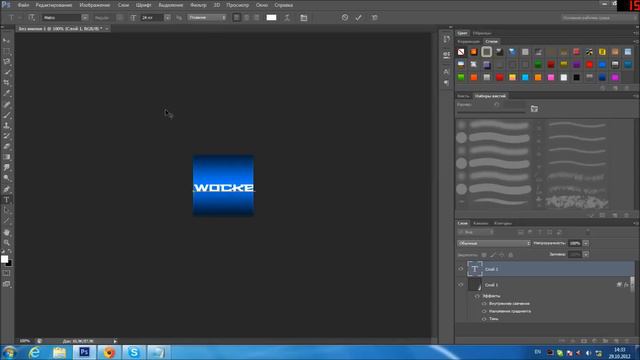Viewport: 640px width, 360px height.
Task: Click the foreground color swatch
Action: [x=4, y=259]
